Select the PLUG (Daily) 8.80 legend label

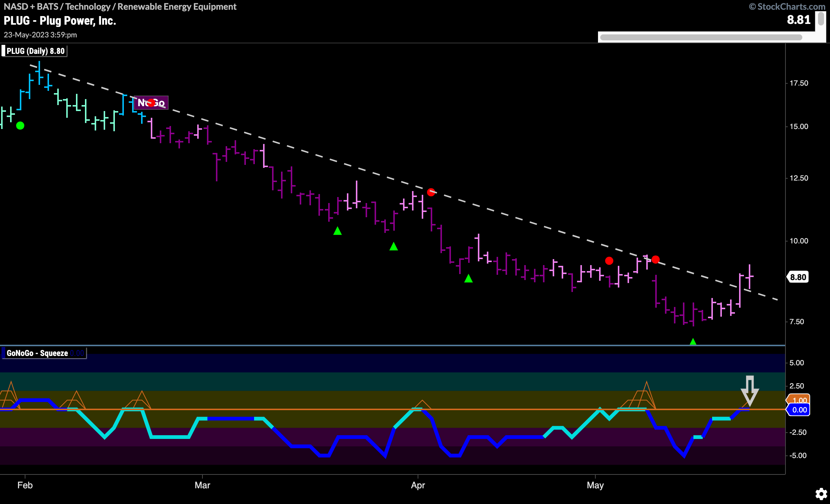click(34, 51)
